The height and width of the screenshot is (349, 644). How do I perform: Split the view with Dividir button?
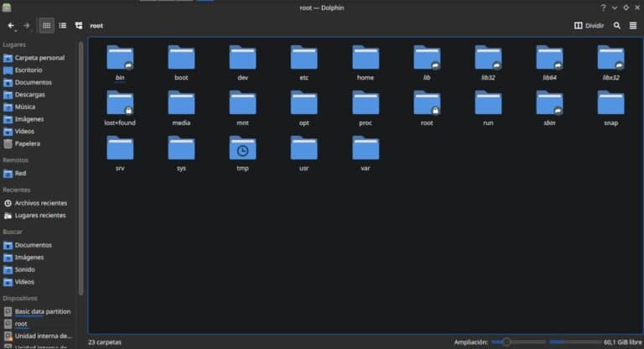point(589,25)
